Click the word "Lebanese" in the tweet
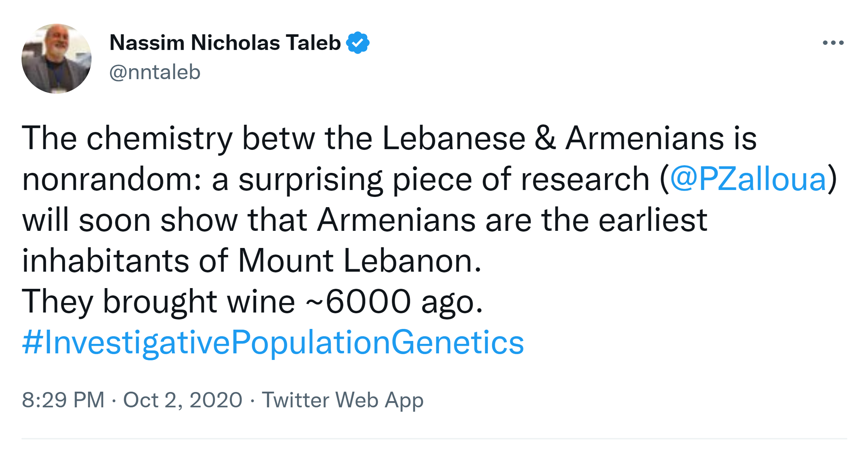The height and width of the screenshot is (450, 868). tap(454, 138)
